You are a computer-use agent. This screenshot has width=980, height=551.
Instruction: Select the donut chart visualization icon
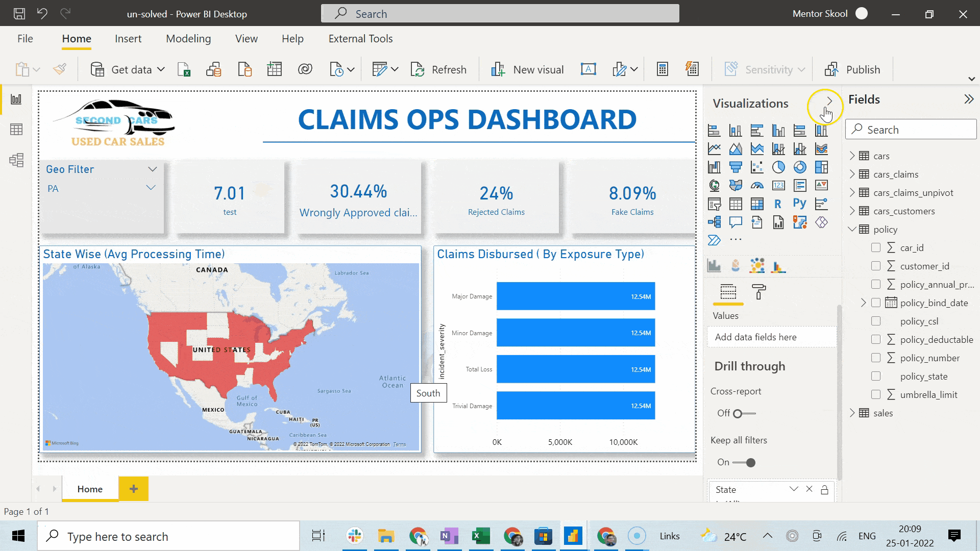coord(800,167)
